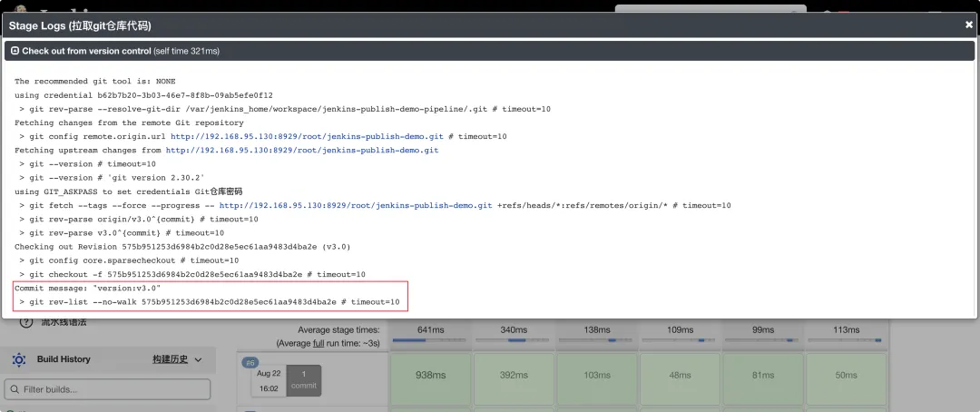Focus the Filter builds search field
Image resolution: width=980 pixels, height=412 pixels.
point(107,389)
